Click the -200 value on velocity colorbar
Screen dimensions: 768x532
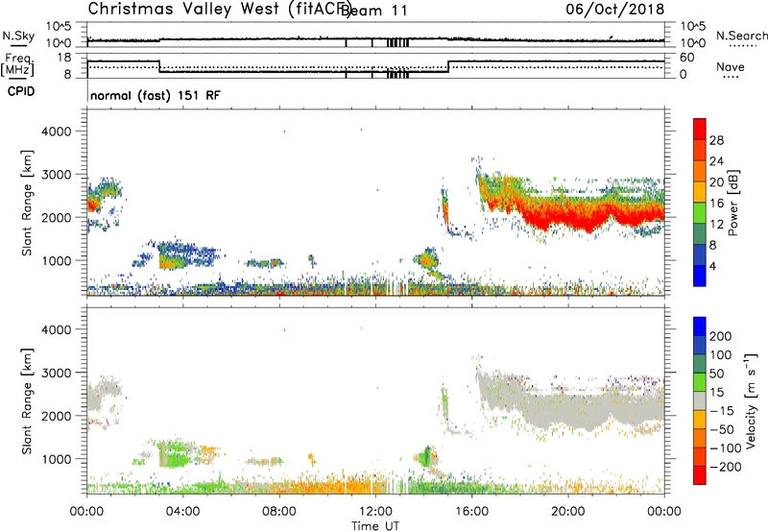[725, 467]
